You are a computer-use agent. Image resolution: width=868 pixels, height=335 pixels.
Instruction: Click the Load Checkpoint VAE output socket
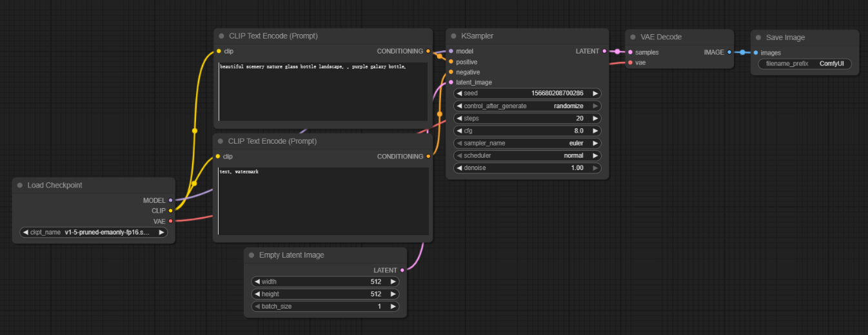pyautogui.click(x=170, y=221)
